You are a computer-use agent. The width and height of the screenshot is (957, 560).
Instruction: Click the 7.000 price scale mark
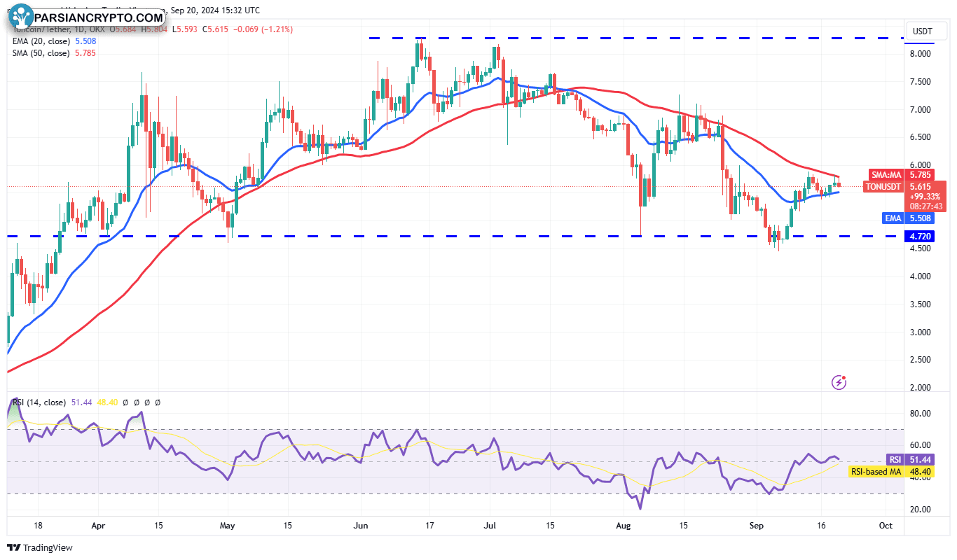click(920, 110)
